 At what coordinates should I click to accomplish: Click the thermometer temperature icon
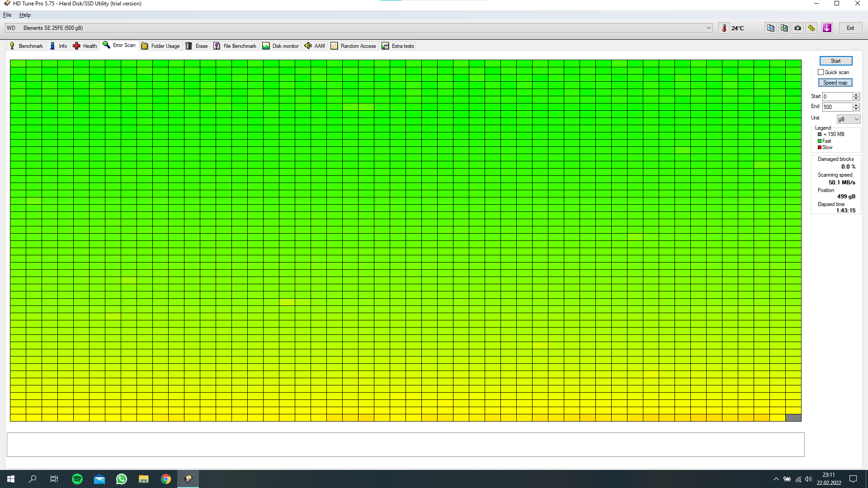point(724,28)
